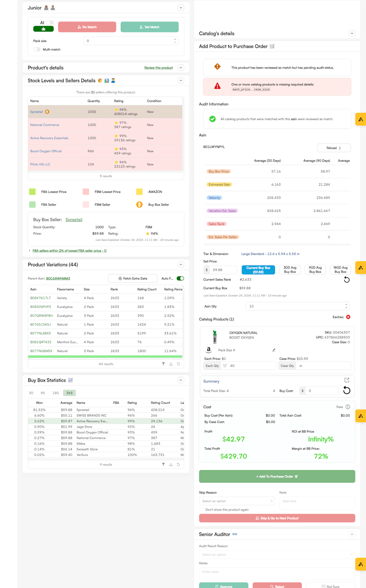Select 180D Avg Buy Box price

(x=340, y=270)
